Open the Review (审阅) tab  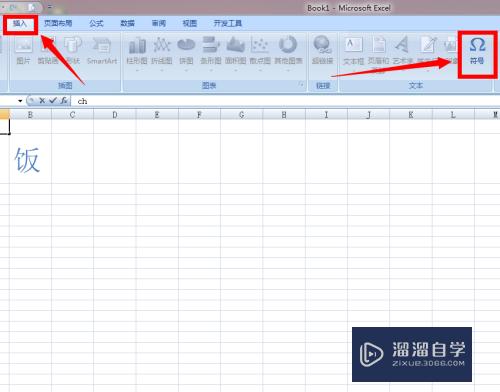pos(159,23)
